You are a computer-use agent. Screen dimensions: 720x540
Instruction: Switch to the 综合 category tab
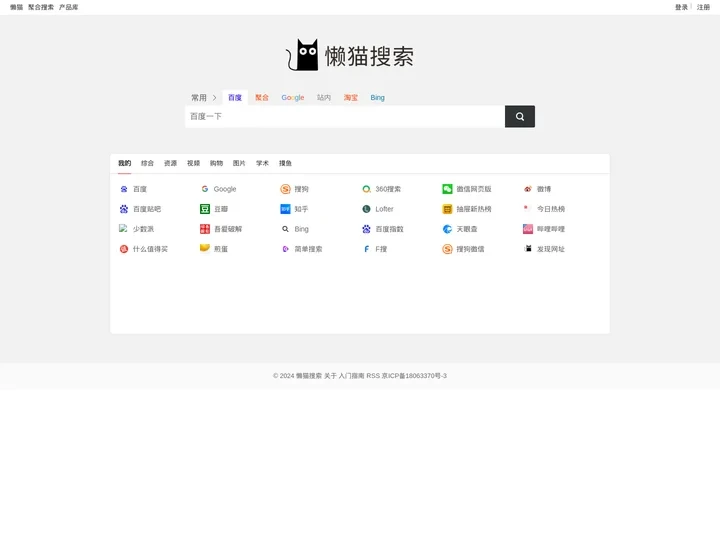pyautogui.click(x=147, y=163)
